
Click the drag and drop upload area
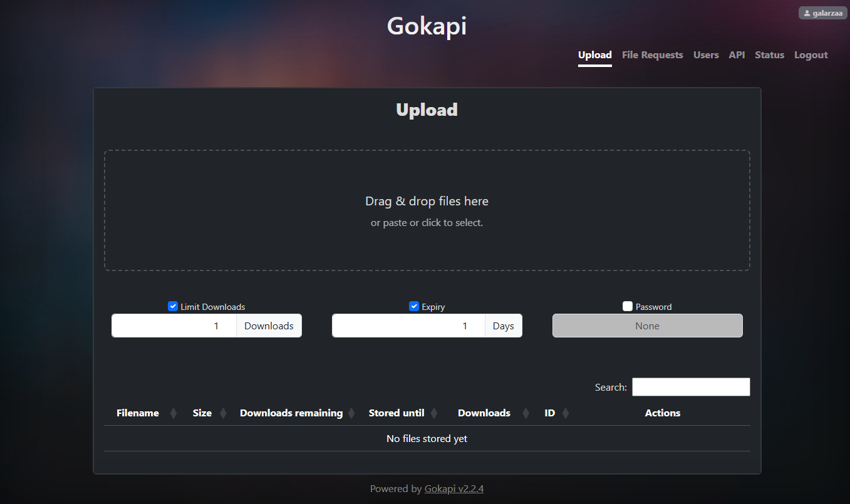tap(427, 210)
